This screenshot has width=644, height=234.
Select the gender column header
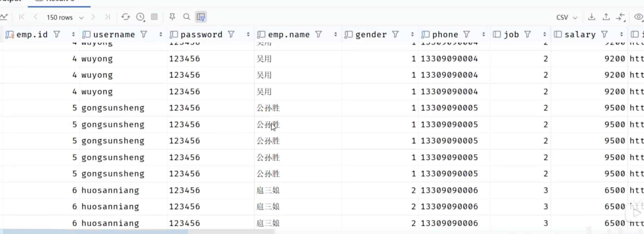pos(371,34)
